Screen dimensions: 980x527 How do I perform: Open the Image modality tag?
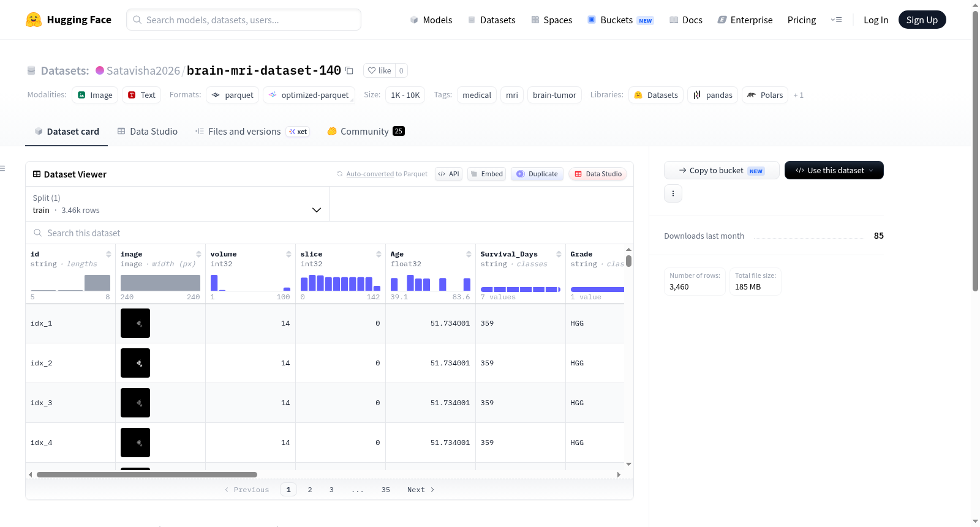95,95
